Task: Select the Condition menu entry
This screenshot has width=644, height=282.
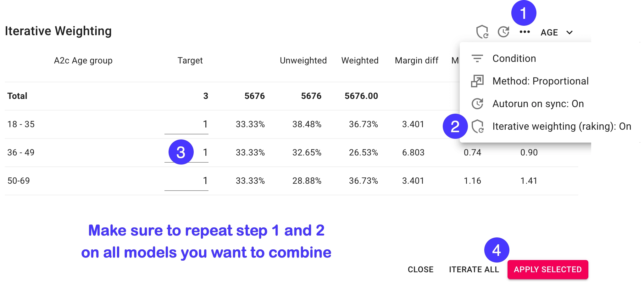Action: click(x=514, y=58)
